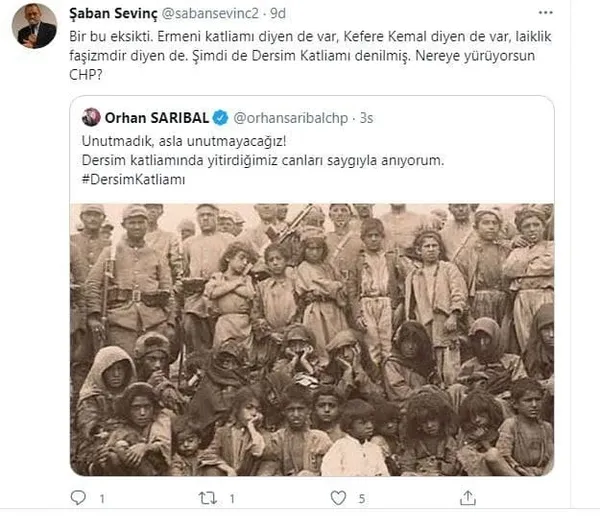Click the retweet arrows icon
This screenshot has width=600, height=529.
(x=208, y=498)
